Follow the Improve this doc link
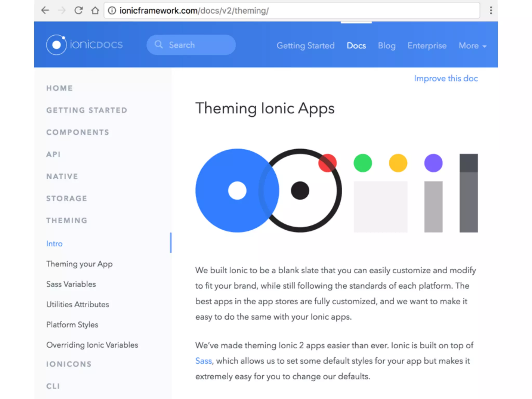Image resolution: width=532 pixels, height=399 pixels. click(446, 78)
